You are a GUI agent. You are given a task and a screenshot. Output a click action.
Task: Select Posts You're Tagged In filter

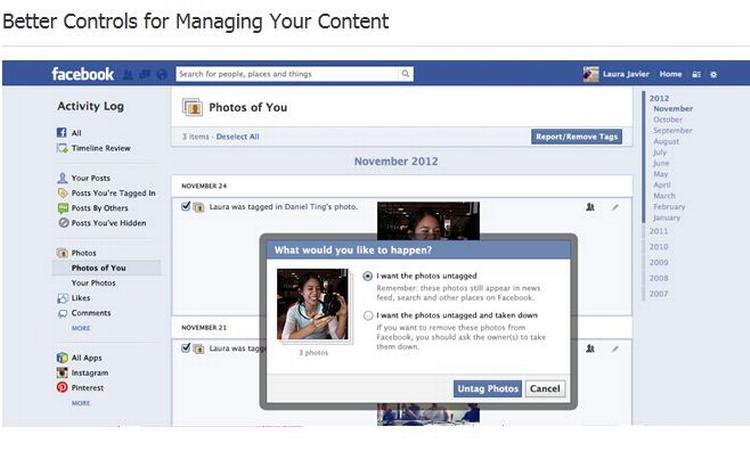[x=112, y=193]
